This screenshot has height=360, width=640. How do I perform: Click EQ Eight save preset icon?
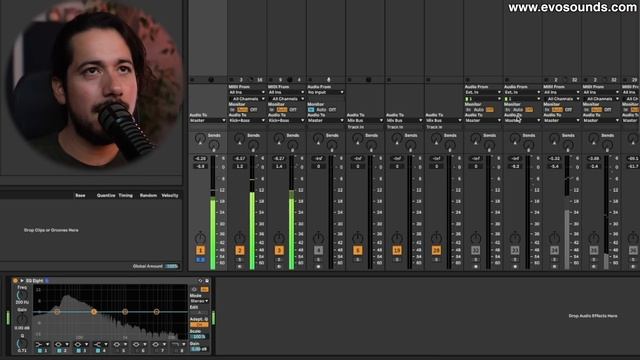[x=207, y=281]
